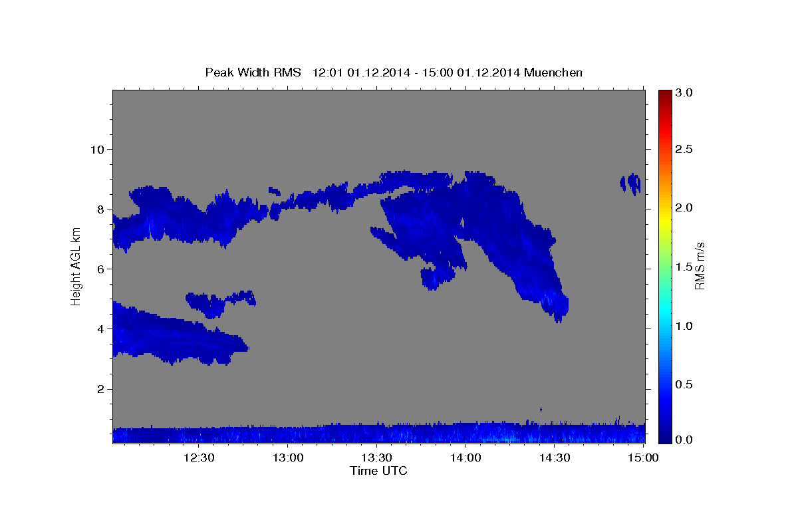Click the '13:30' time axis label

pos(376,458)
